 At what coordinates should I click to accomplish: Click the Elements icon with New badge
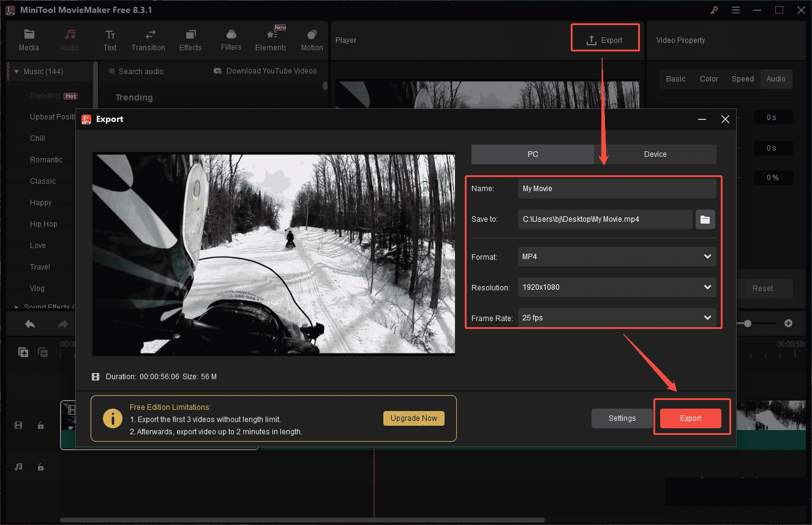click(271, 39)
